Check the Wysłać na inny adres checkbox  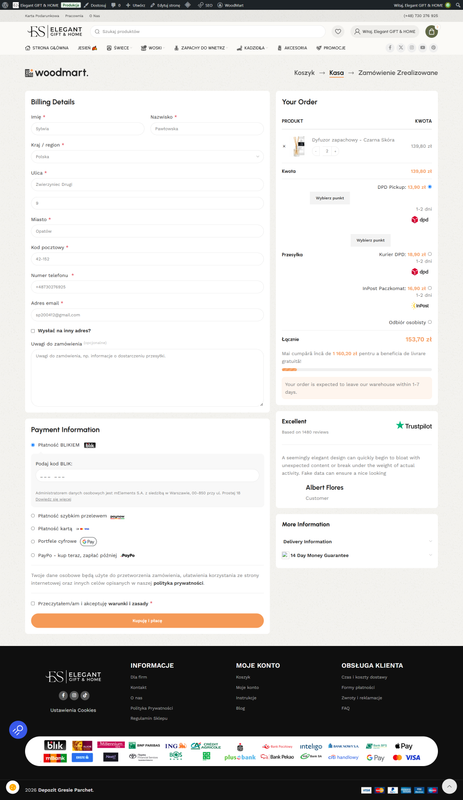[x=33, y=331]
